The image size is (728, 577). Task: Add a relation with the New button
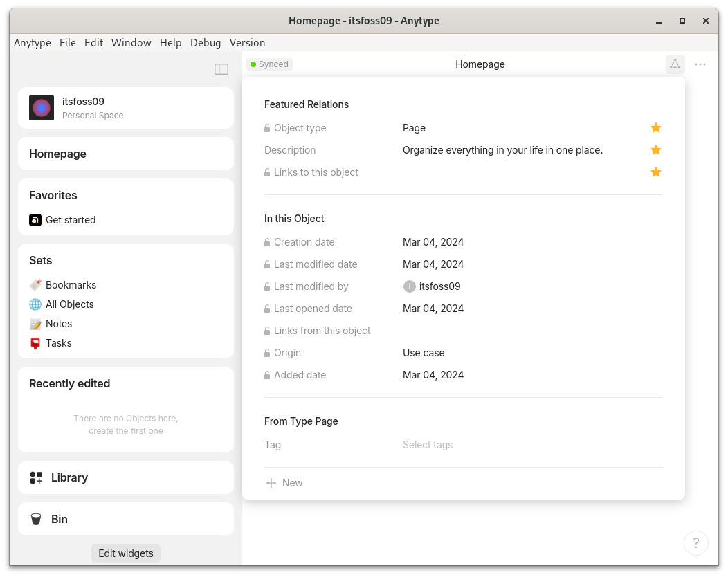tap(284, 482)
